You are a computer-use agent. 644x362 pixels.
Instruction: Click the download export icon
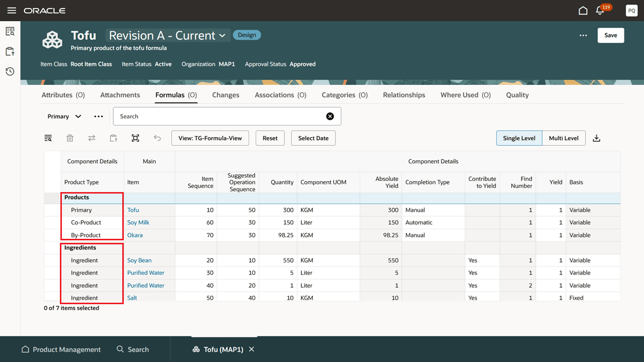tap(597, 138)
